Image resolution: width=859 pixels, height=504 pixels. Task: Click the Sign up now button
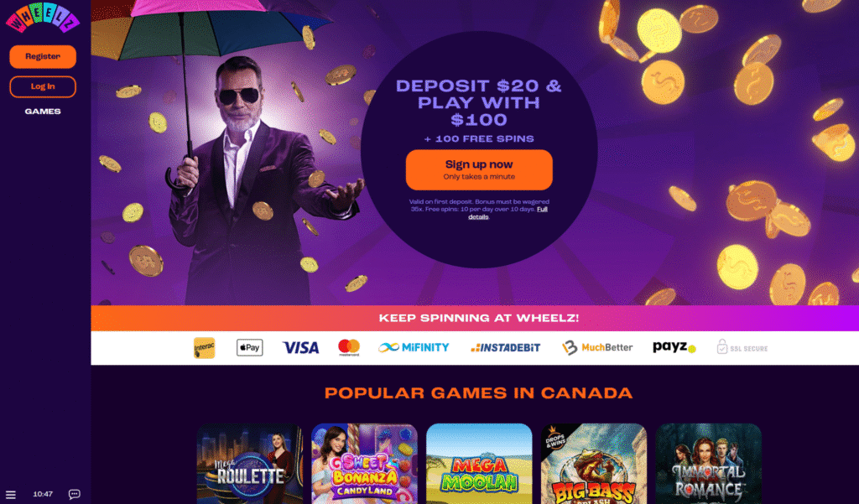point(479,170)
